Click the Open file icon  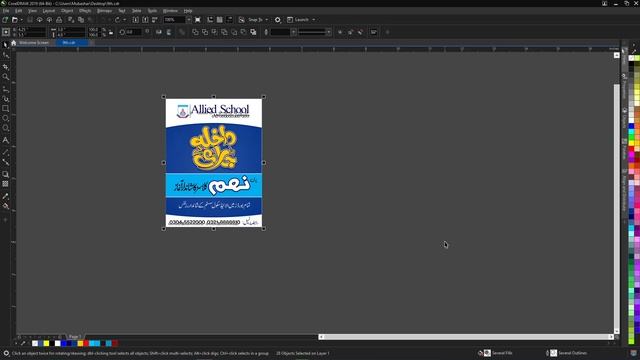coord(15,20)
